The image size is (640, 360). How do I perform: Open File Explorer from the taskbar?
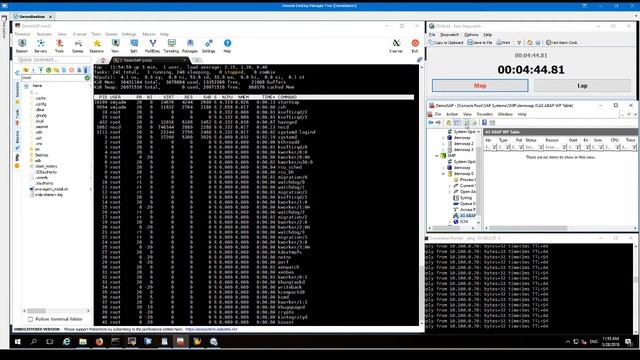(83, 342)
